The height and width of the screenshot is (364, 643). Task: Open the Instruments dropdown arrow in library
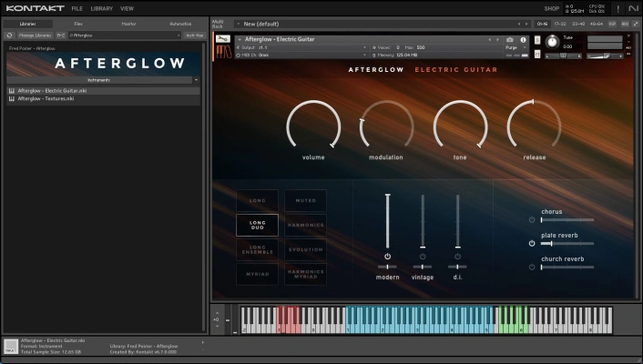point(196,80)
